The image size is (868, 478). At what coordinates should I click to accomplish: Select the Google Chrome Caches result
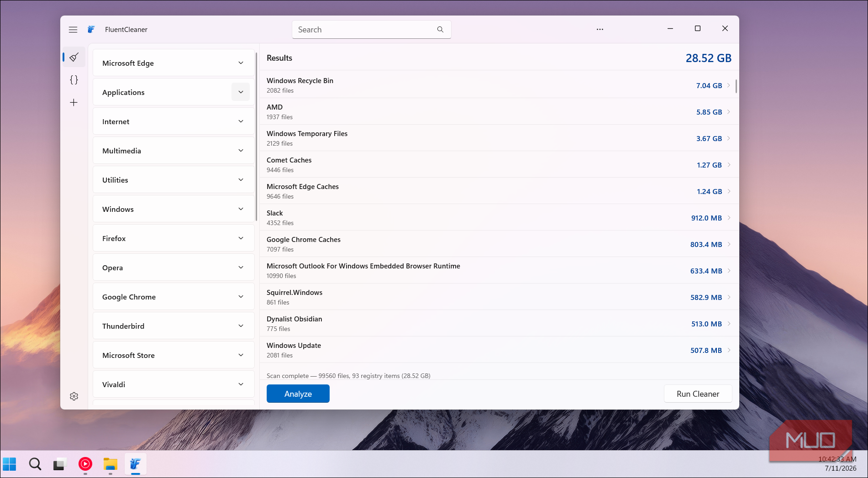pos(499,244)
